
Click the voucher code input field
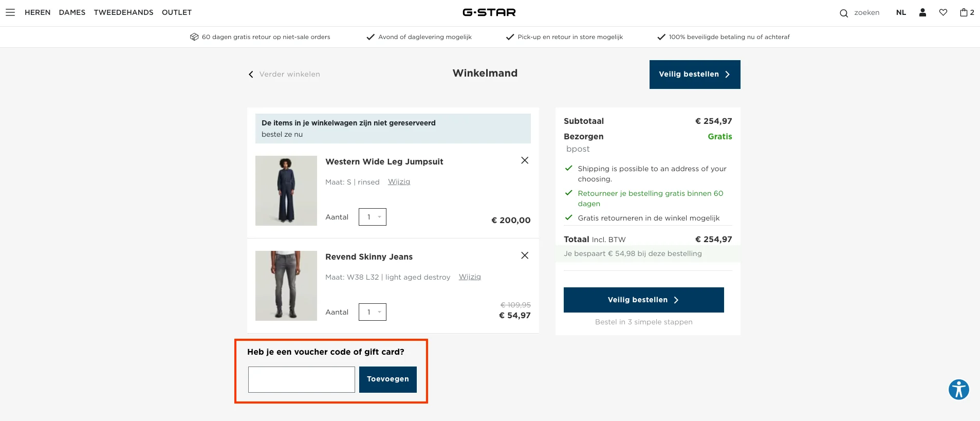point(301,379)
